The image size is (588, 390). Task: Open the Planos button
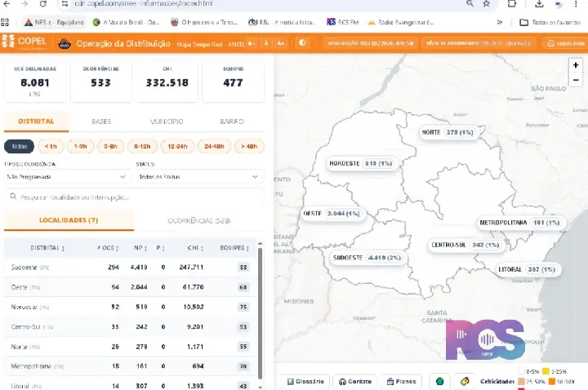401,381
